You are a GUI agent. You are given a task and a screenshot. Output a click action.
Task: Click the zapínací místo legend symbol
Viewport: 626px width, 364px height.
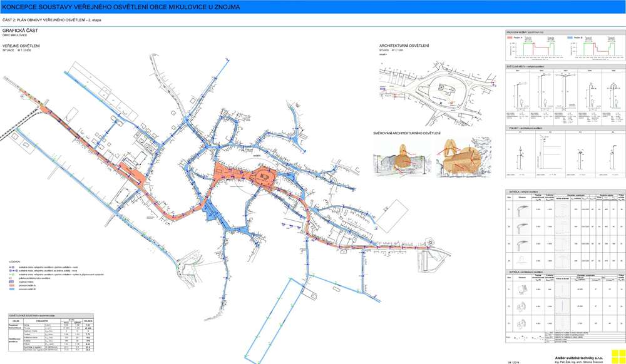(x=11, y=282)
